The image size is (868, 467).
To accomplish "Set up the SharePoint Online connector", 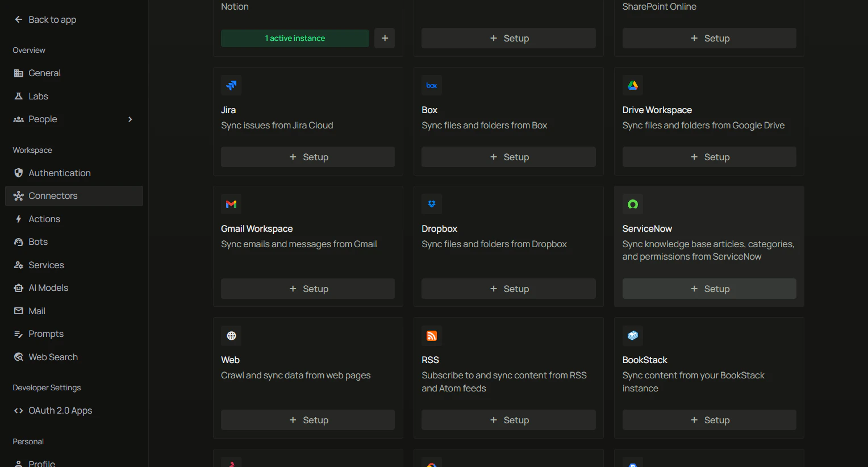I will [710, 38].
